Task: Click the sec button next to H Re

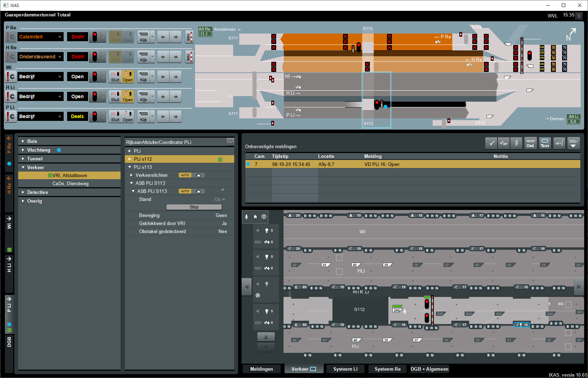Action: coord(189,56)
